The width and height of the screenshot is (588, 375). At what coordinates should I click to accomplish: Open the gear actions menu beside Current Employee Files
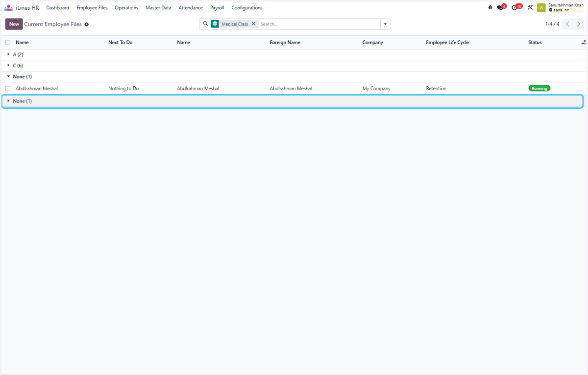[87, 24]
